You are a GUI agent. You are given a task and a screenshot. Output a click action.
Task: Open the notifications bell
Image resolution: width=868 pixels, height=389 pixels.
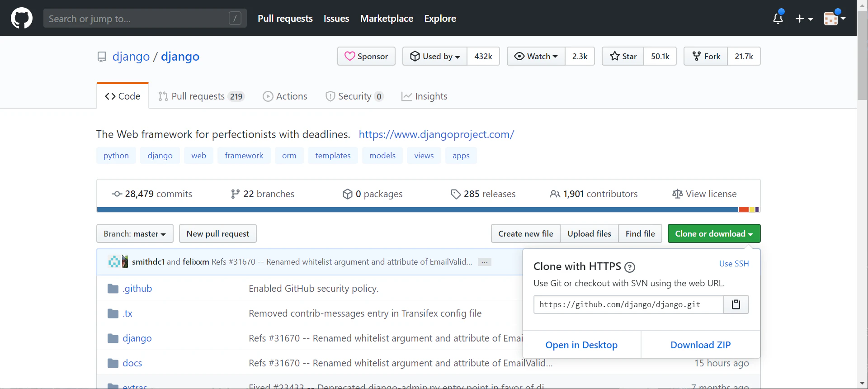[778, 19]
